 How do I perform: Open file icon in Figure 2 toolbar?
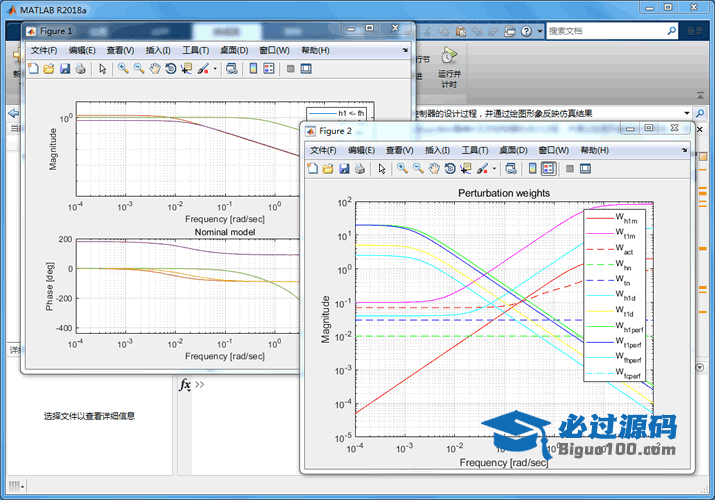[328, 169]
